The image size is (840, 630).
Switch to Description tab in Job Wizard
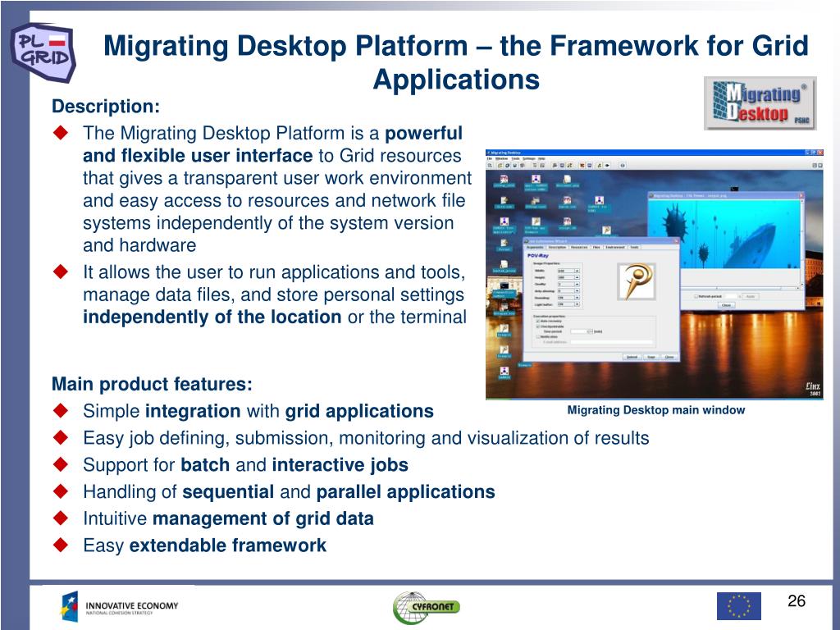pyautogui.click(x=557, y=247)
